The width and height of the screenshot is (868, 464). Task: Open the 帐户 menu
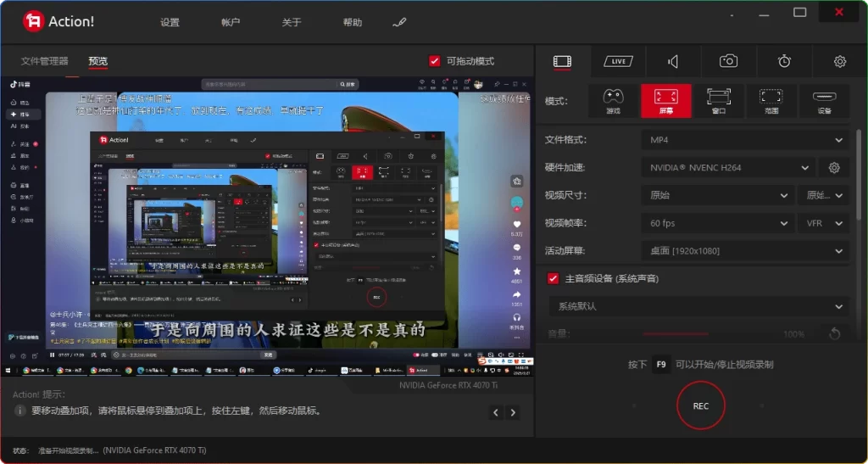click(x=231, y=23)
